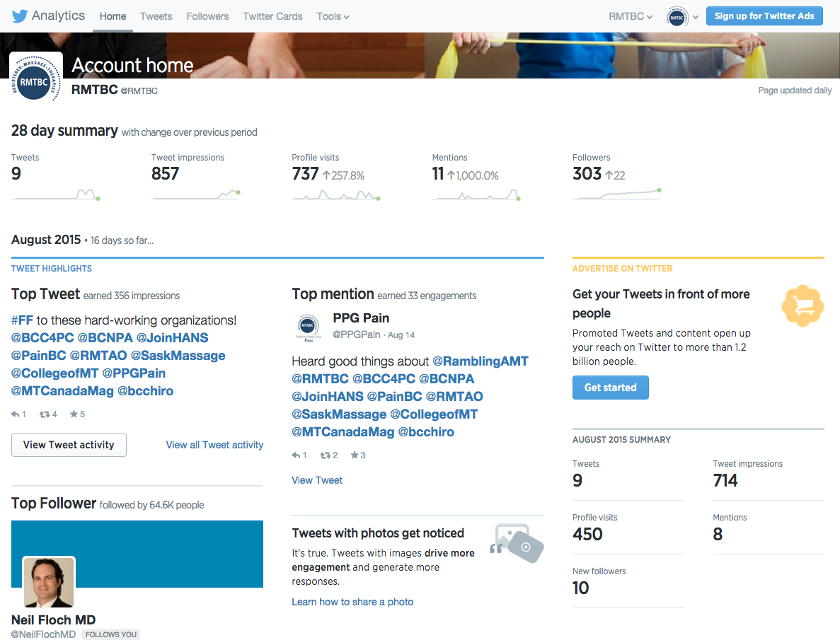The width and height of the screenshot is (840, 640).
Task: Click Sign up for Twitter Ads
Action: (x=764, y=16)
